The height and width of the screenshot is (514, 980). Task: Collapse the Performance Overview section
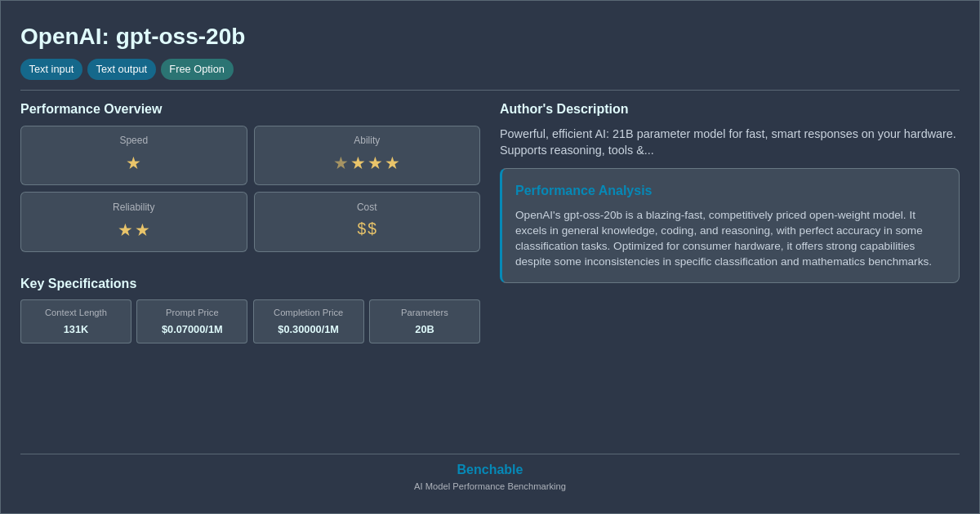tap(91, 109)
